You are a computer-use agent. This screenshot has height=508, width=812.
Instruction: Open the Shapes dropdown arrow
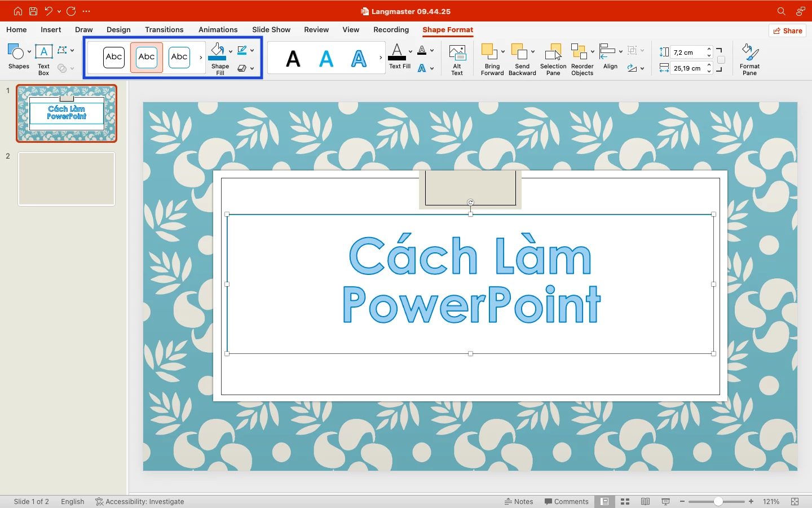coord(29,51)
